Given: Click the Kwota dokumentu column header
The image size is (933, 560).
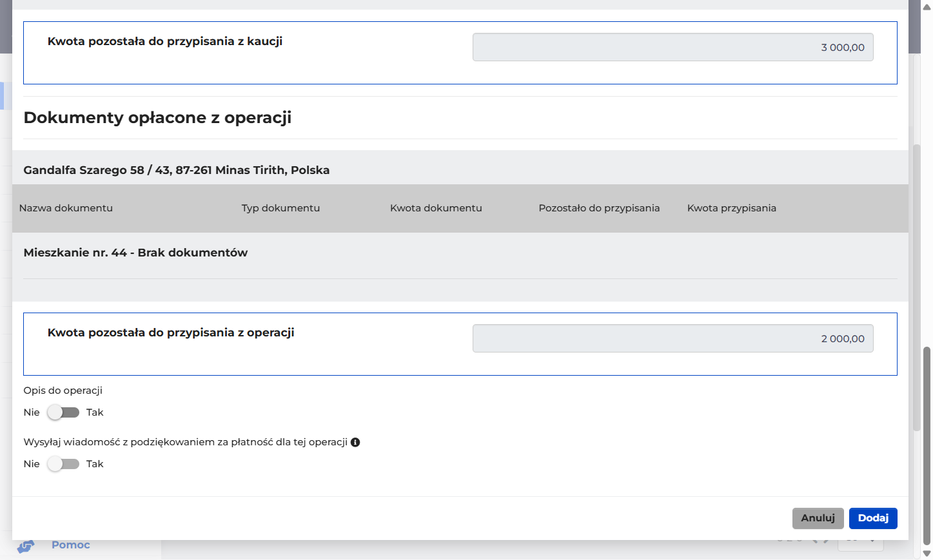Looking at the screenshot, I should pyautogui.click(x=436, y=208).
